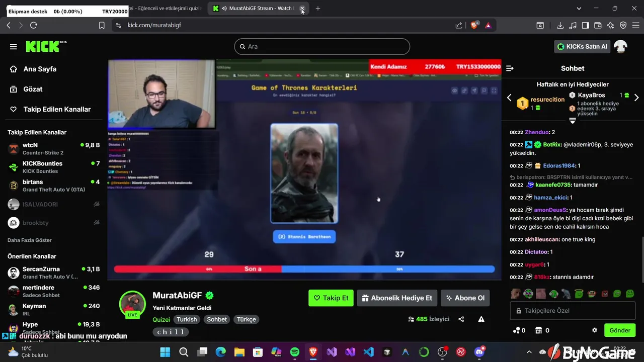Click the Brave Rewards triangle icon

[488, 25]
